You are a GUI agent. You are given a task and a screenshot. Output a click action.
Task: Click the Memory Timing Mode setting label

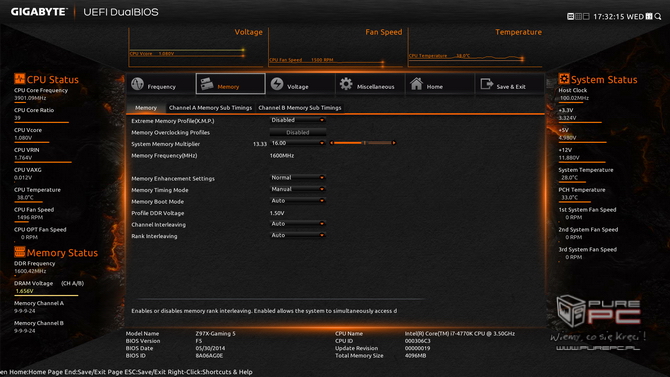point(160,190)
